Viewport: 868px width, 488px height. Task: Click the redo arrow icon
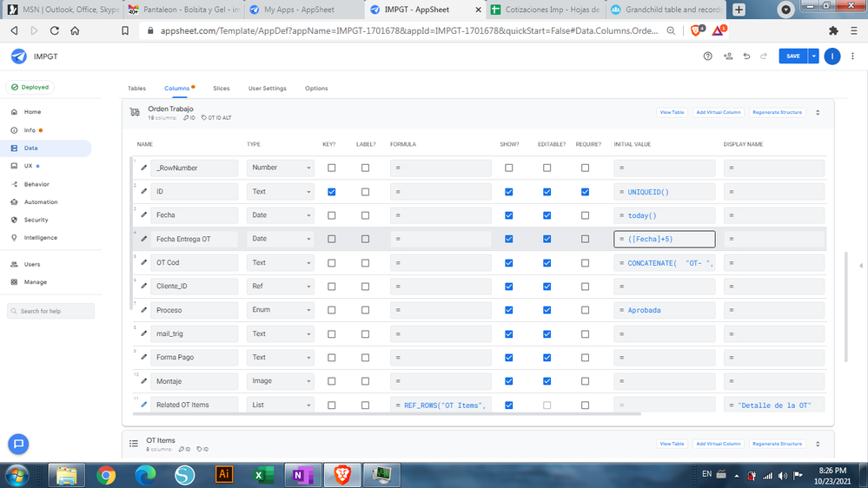(x=764, y=56)
